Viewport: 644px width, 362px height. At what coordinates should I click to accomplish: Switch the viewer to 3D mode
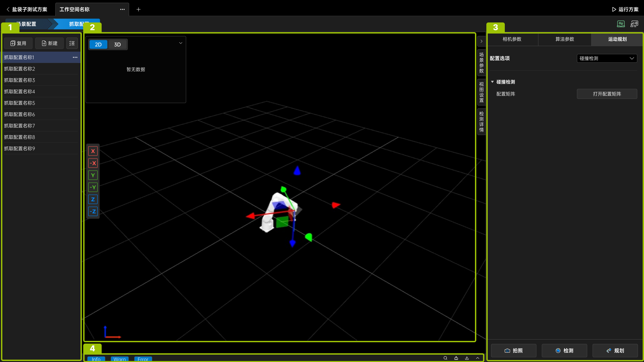click(x=117, y=45)
